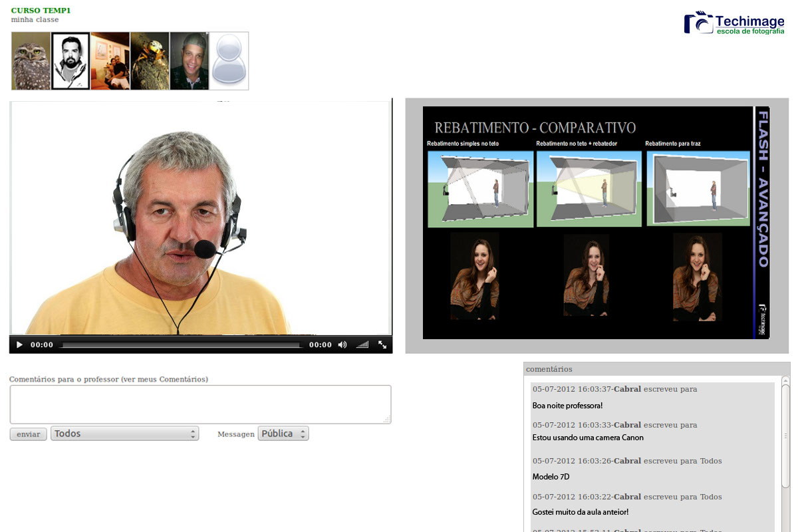Click the 'Messagen' label
The width and height of the screenshot is (798, 532).
point(236,434)
